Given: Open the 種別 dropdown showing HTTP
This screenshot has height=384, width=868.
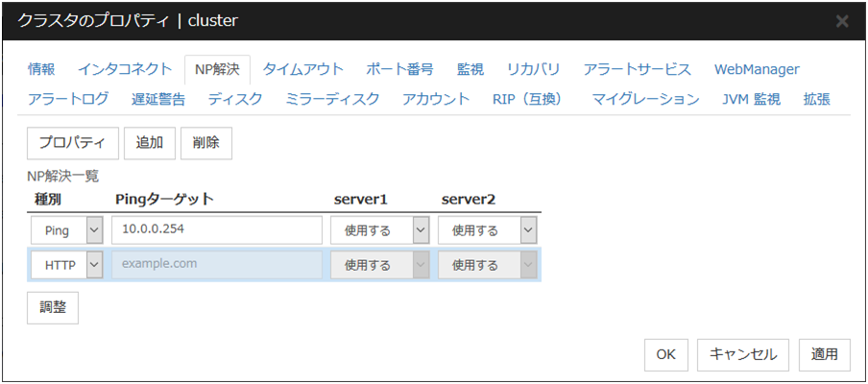Looking at the screenshot, I should 66,265.
